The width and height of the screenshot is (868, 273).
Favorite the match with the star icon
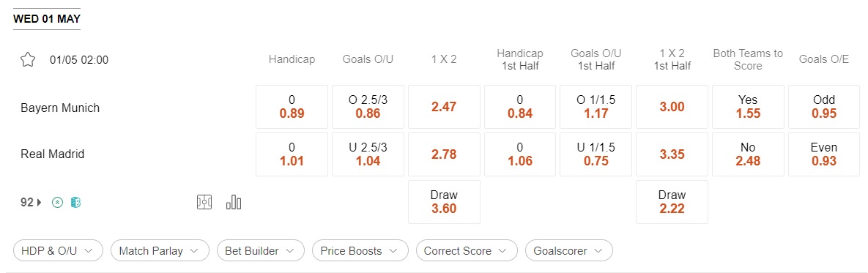point(28,60)
